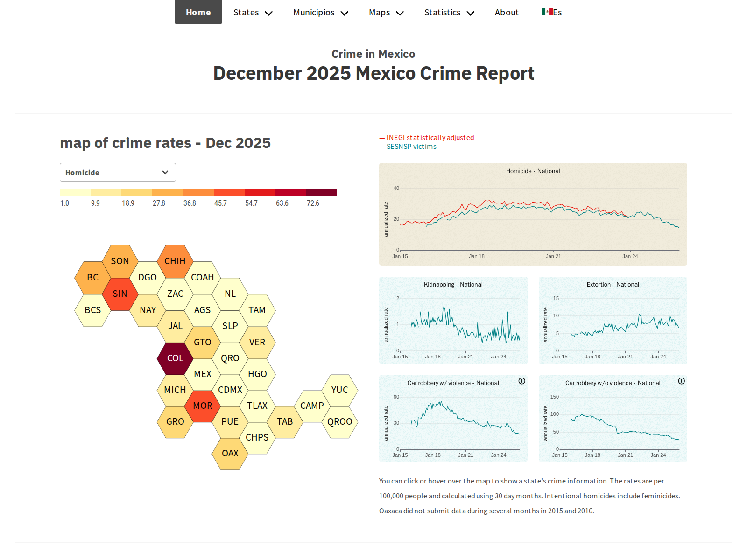Expand the States dropdown menu
Viewport: 747px width, 560px height.
pos(253,13)
